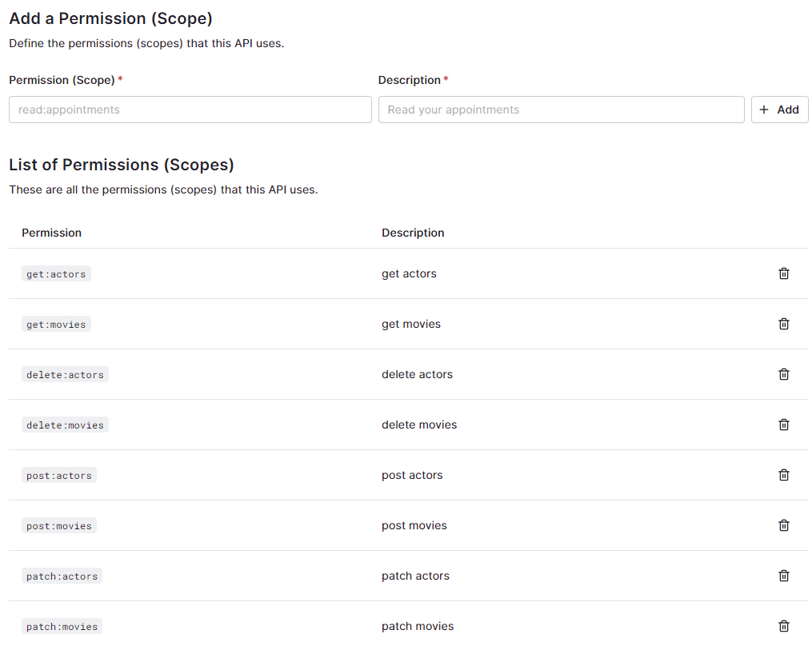
Task: Delete the get:actors permission
Action: point(784,273)
